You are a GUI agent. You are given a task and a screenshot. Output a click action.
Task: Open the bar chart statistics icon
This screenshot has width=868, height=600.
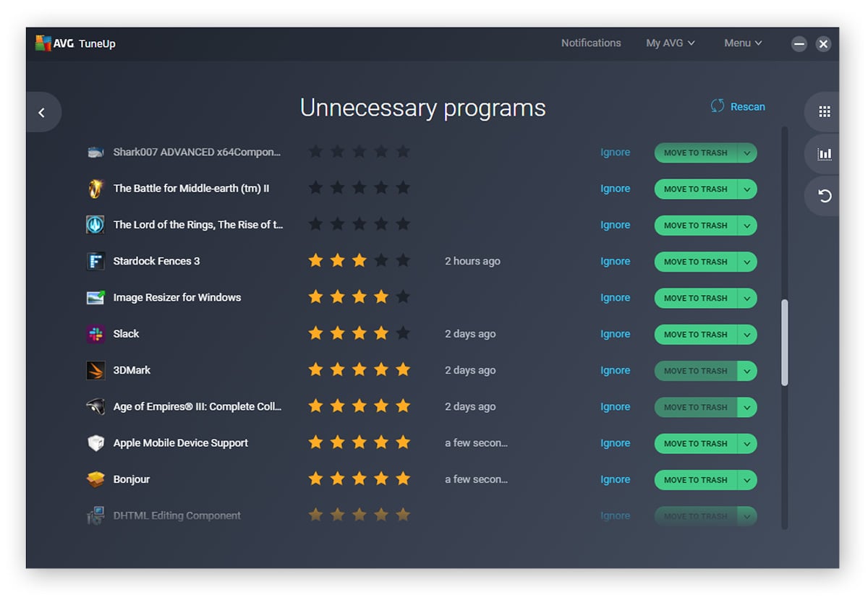coord(824,154)
